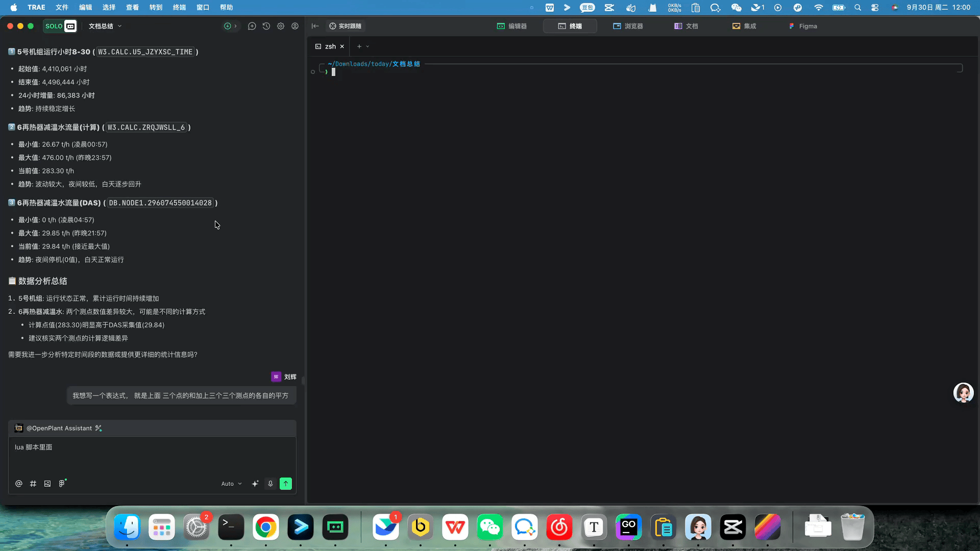The image size is (980, 551).
Task: Click the @ mention icon in input
Action: point(19,484)
